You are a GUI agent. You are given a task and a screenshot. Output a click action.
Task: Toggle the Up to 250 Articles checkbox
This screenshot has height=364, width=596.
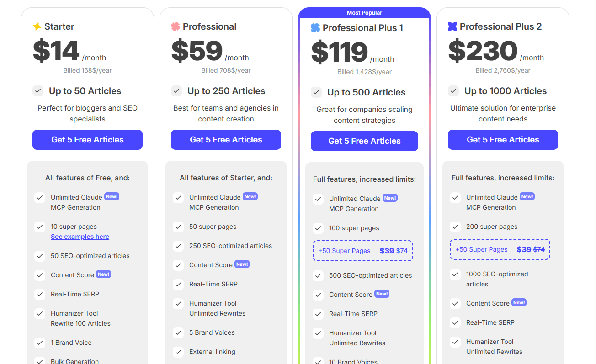pyautogui.click(x=176, y=91)
